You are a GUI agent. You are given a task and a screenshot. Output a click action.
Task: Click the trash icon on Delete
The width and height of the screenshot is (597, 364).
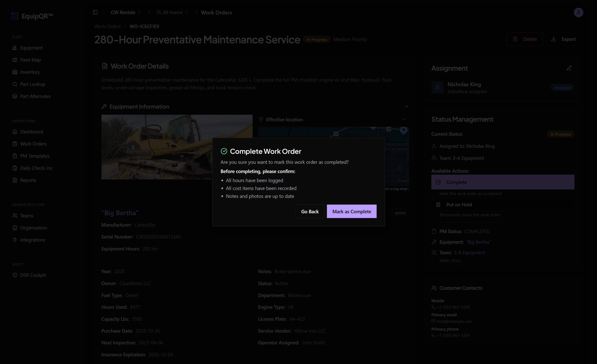coord(515,39)
